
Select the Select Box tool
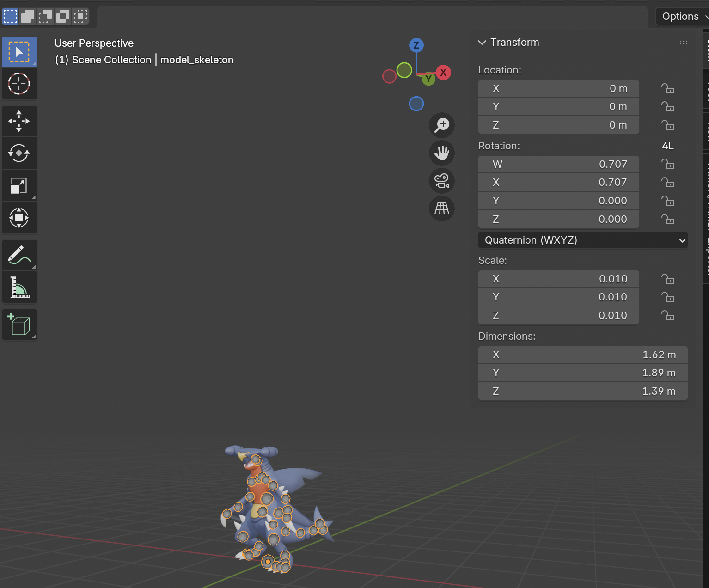pyautogui.click(x=19, y=52)
